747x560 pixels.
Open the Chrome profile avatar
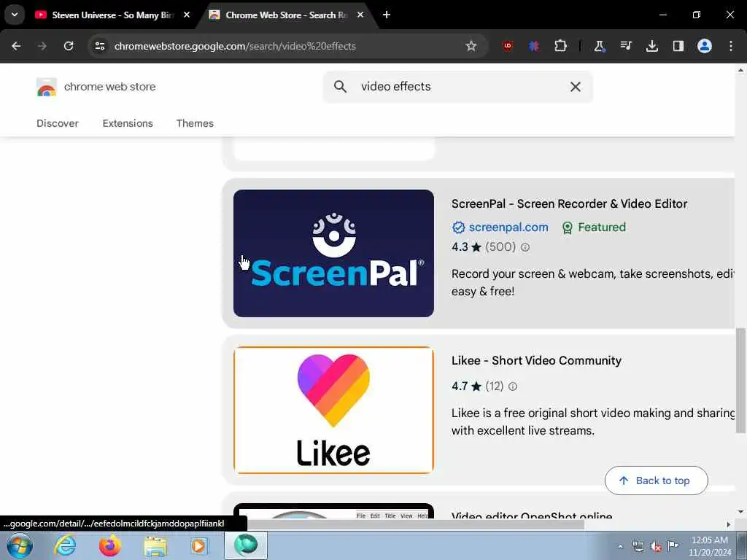704,46
